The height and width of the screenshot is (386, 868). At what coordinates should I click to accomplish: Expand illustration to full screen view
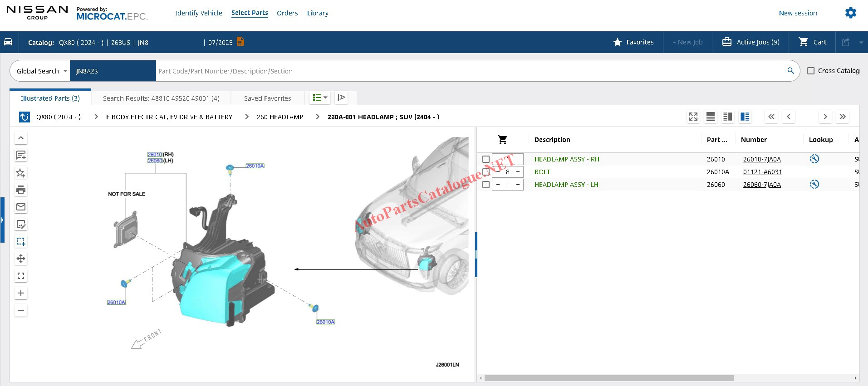click(693, 117)
